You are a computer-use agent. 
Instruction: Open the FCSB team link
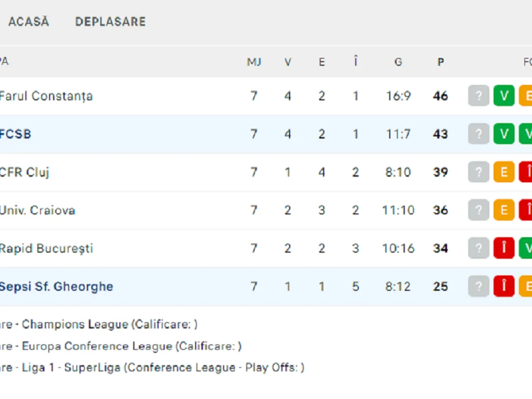(x=16, y=134)
